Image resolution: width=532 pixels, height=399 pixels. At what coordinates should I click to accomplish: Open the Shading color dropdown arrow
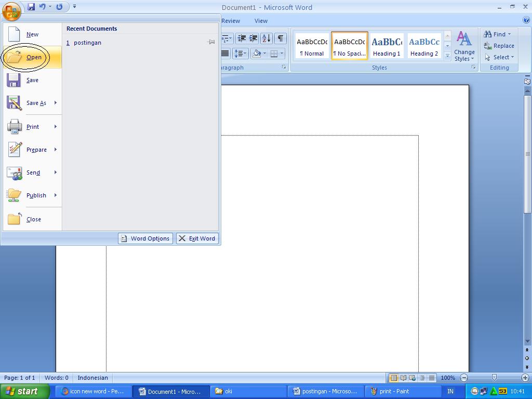click(264, 54)
